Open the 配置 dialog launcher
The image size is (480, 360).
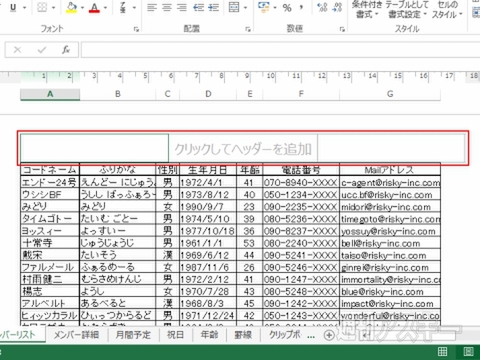[x=248, y=29]
